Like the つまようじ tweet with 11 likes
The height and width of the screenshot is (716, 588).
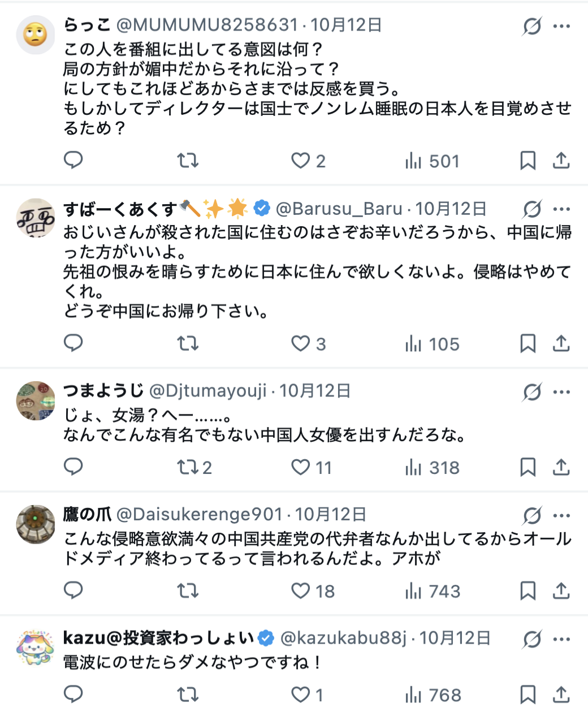(301, 467)
